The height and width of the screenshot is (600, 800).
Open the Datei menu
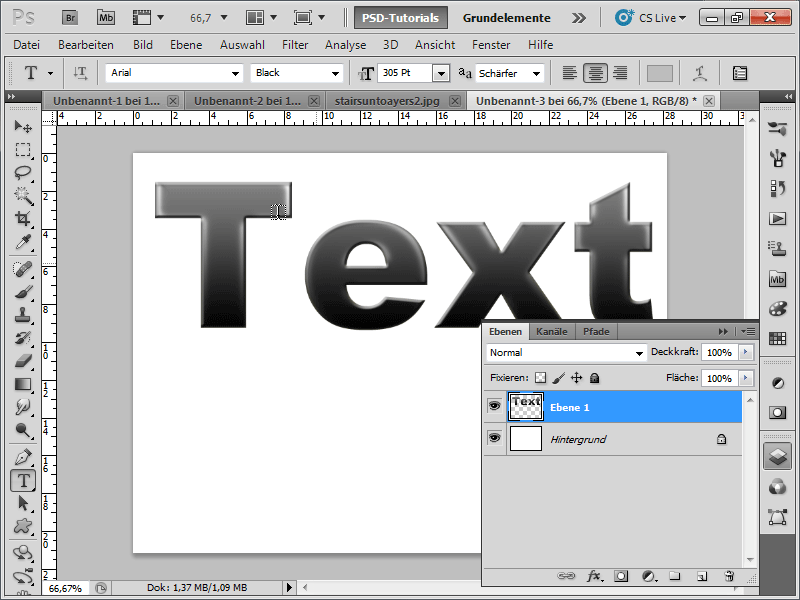tap(27, 45)
